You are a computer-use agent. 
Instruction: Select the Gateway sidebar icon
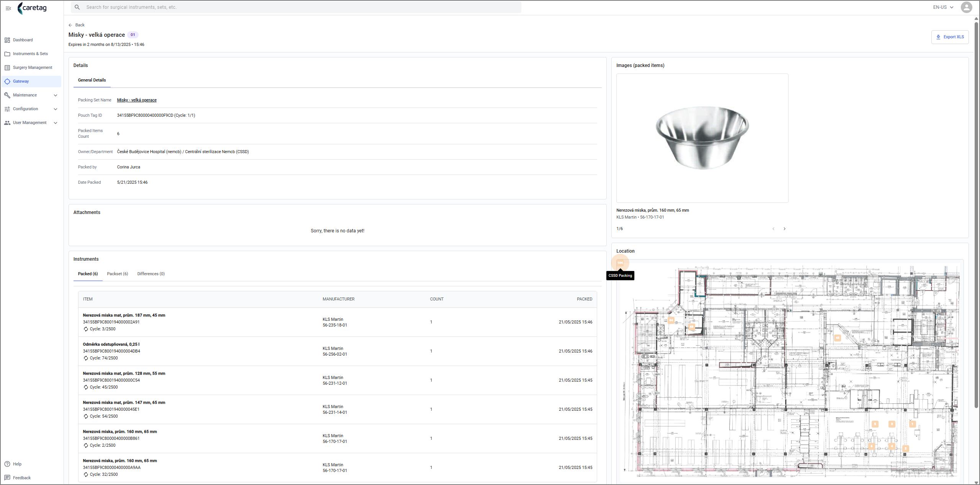click(7, 82)
